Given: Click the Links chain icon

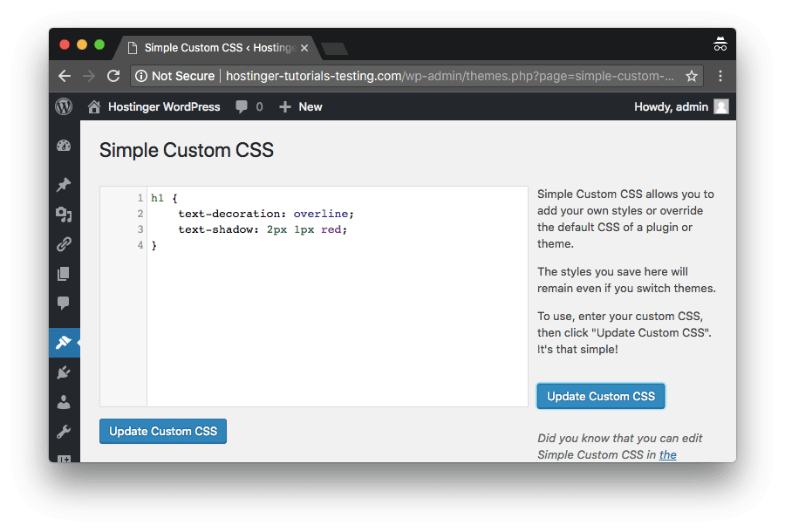Looking at the screenshot, I should coord(64,244).
